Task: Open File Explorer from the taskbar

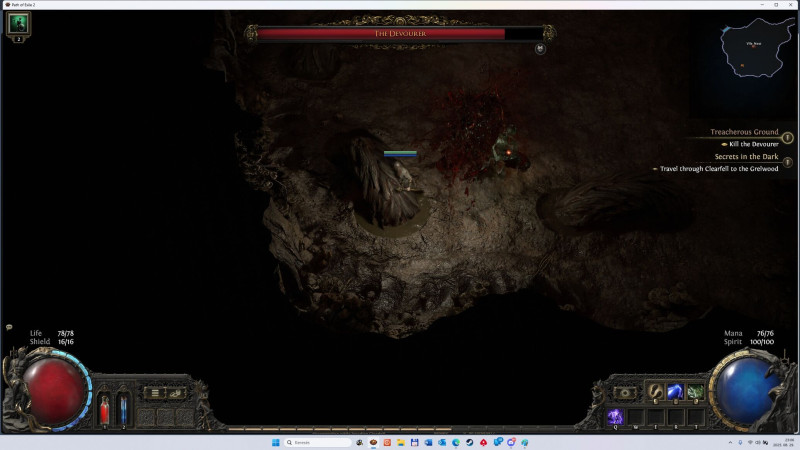Action: [x=401, y=442]
